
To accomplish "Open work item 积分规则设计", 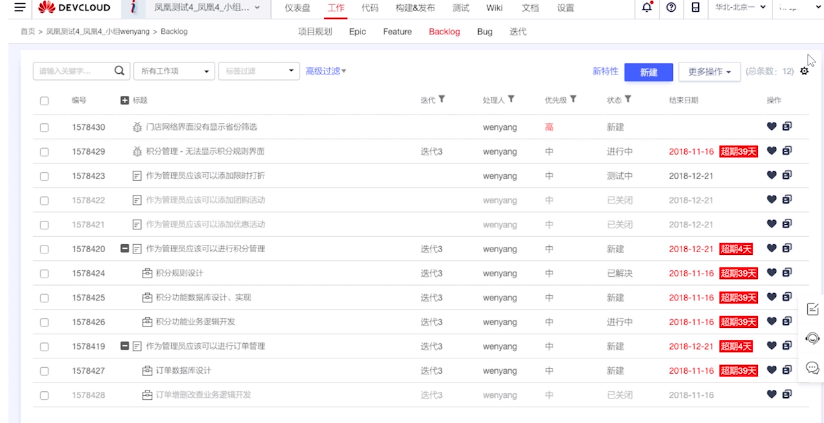I will (180, 273).
